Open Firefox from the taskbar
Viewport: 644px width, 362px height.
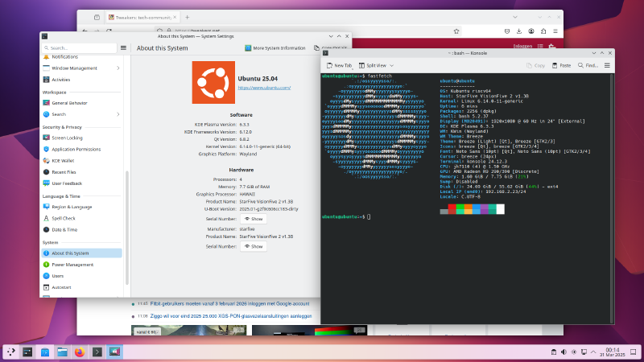tap(80, 352)
